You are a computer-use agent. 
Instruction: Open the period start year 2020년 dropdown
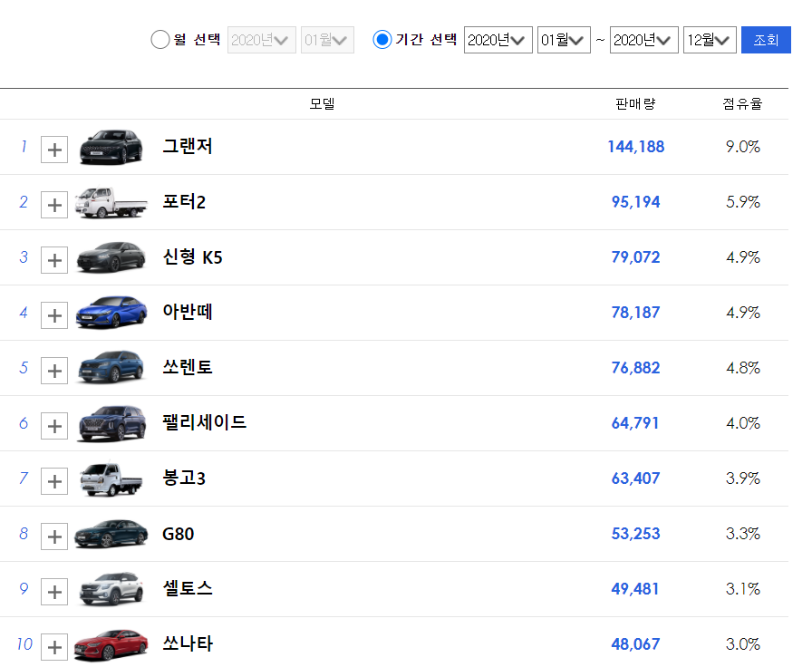tap(498, 40)
